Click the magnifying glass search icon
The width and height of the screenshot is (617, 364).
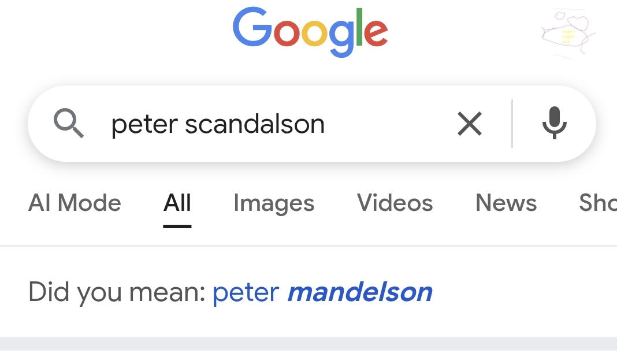(69, 124)
